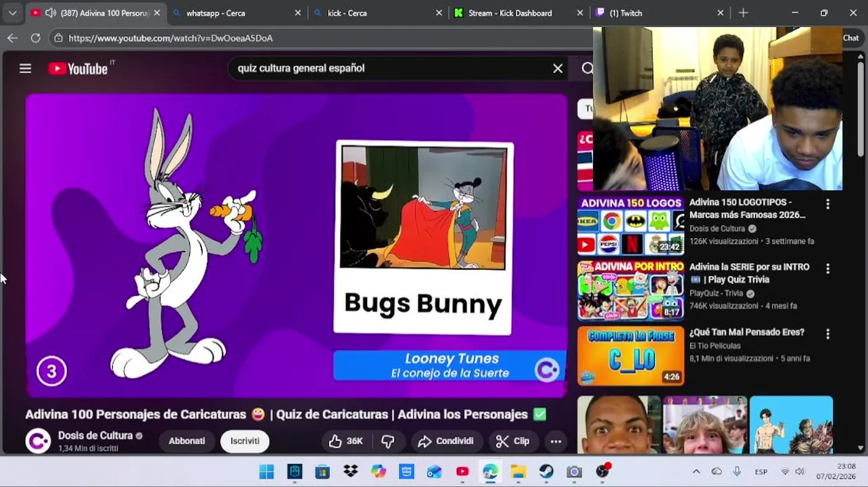View site information lock icon
This screenshot has width=868, height=487.
[x=59, y=38]
